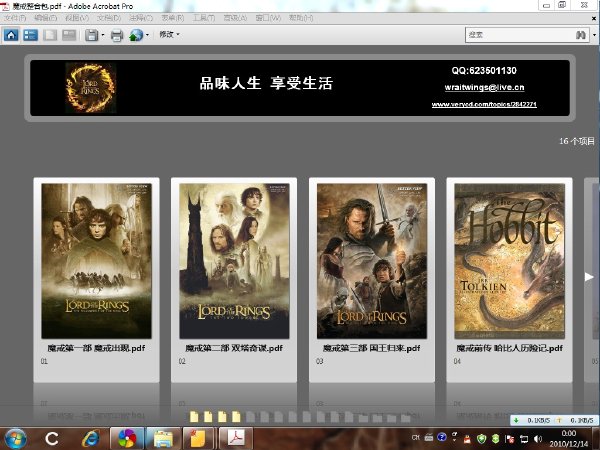Click the preview document toolbar icon
This screenshot has height=450, width=600.
point(50,35)
